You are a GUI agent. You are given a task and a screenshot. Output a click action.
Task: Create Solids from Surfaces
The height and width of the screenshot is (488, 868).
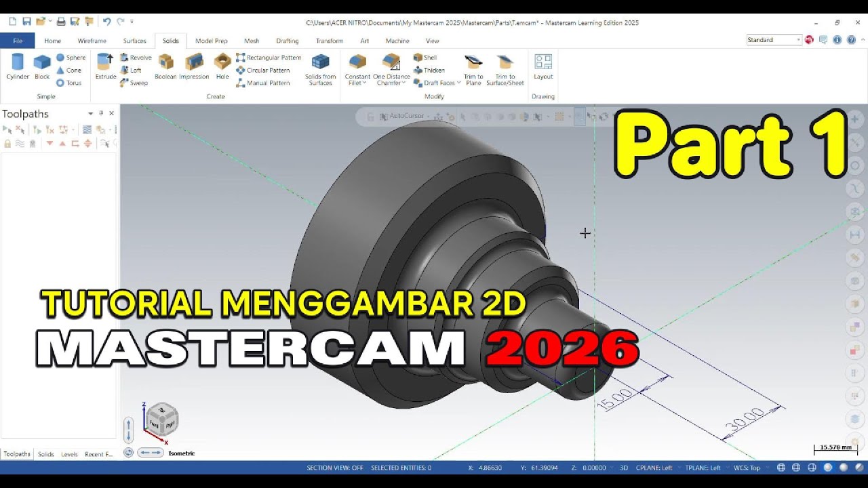coord(320,70)
